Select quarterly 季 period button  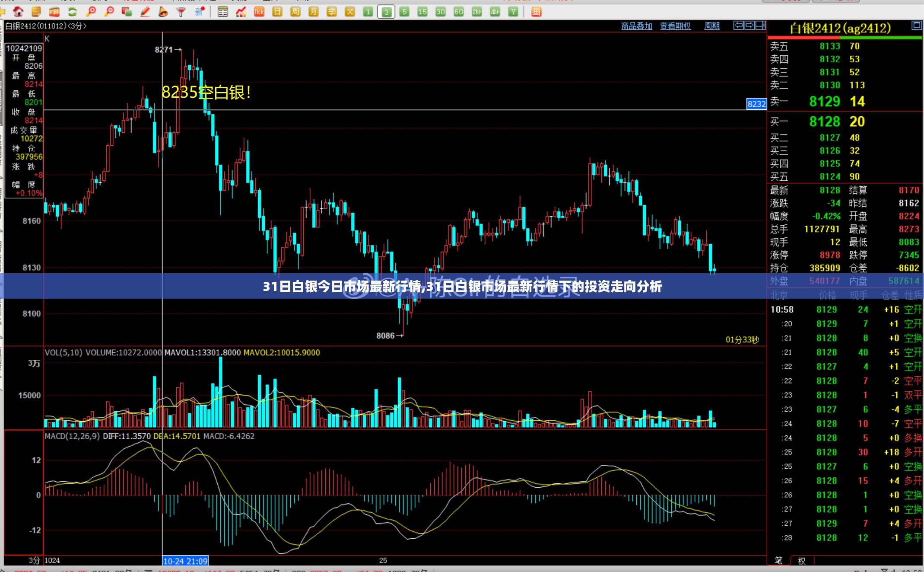click(x=332, y=12)
